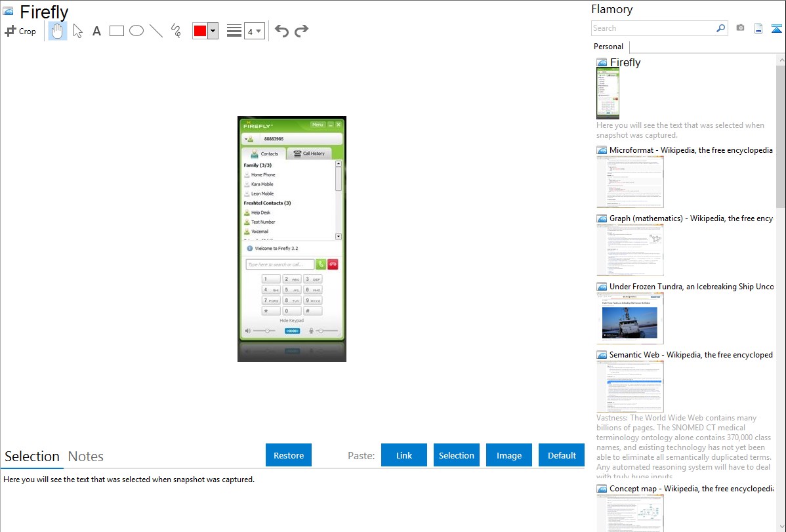Open the Semantic Web snapshot thumbnail
Image resolution: width=786 pixels, height=532 pixels.
[630, 386]
